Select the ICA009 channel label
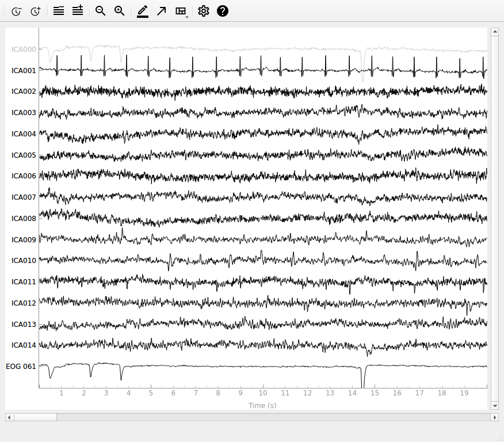504x442 pixels. coord(24,239)
